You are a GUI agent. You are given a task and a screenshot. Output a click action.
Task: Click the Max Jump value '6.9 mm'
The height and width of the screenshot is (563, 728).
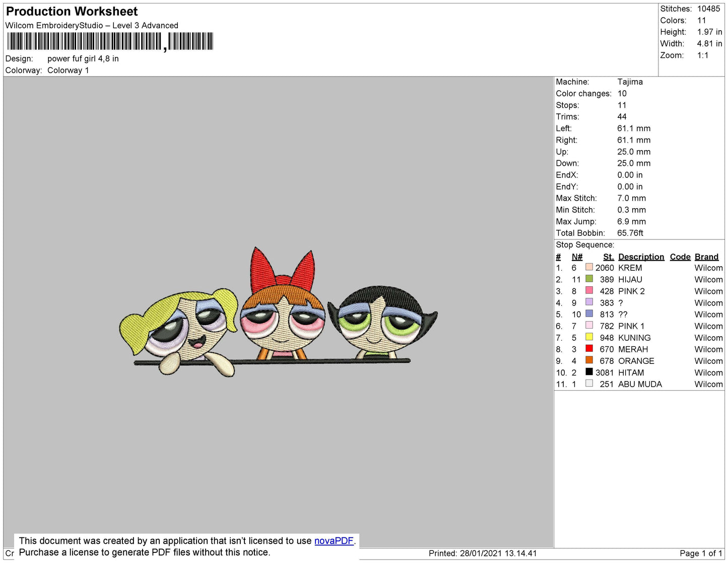point(632,222)
